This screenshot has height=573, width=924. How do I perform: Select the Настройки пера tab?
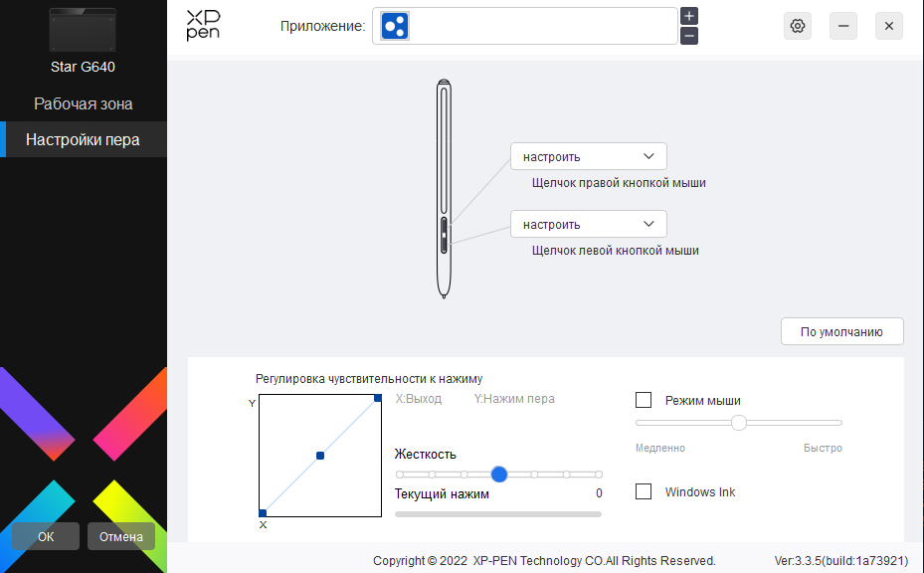[84, 139]
